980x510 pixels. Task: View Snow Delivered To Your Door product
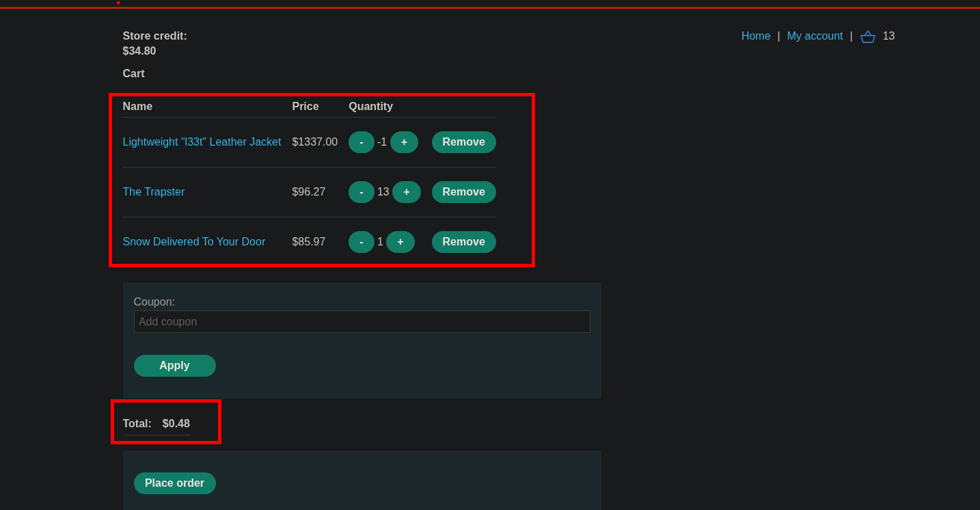[x=193, y=242]
